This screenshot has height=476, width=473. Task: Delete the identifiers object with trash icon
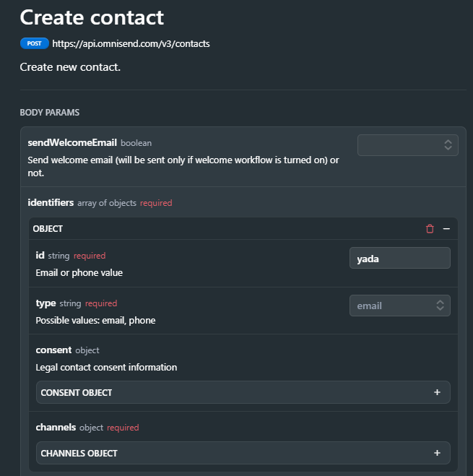pos(430,228)
